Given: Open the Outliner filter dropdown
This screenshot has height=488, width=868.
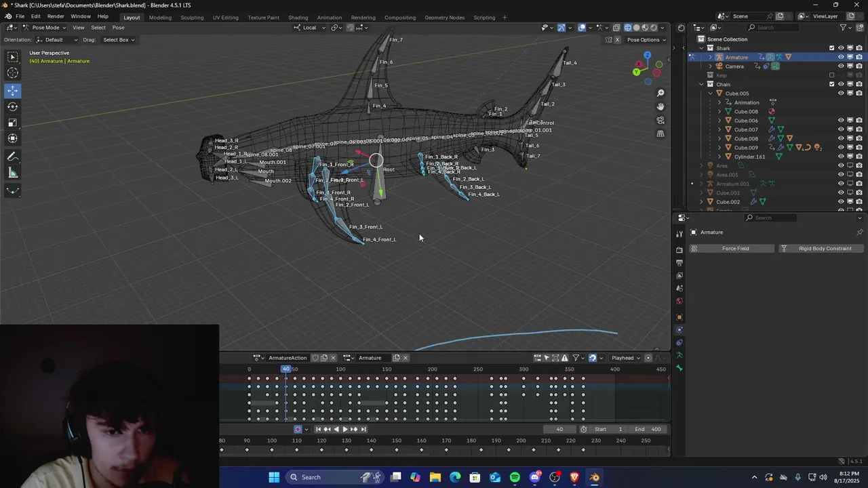Looking at the screenshot, I should point(845,27).
